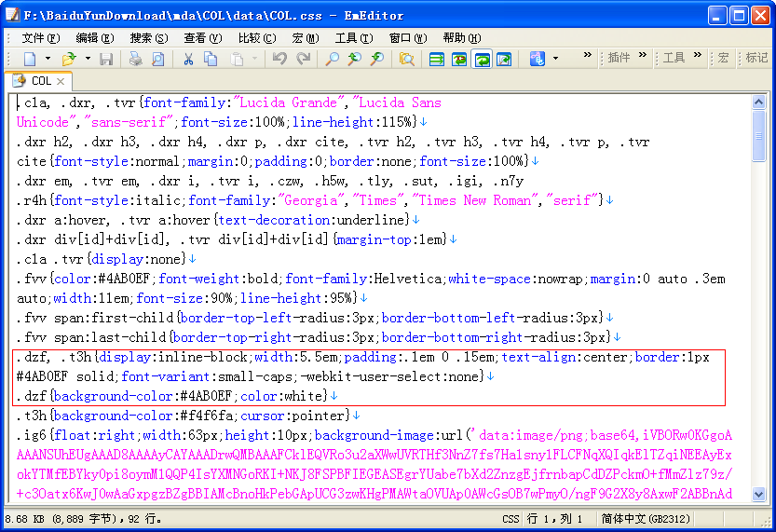Image resolution: width=776 pixels, height=532 pixels.
Task: Open the configuration selection dropdown arrow
Action: point(555,59)
